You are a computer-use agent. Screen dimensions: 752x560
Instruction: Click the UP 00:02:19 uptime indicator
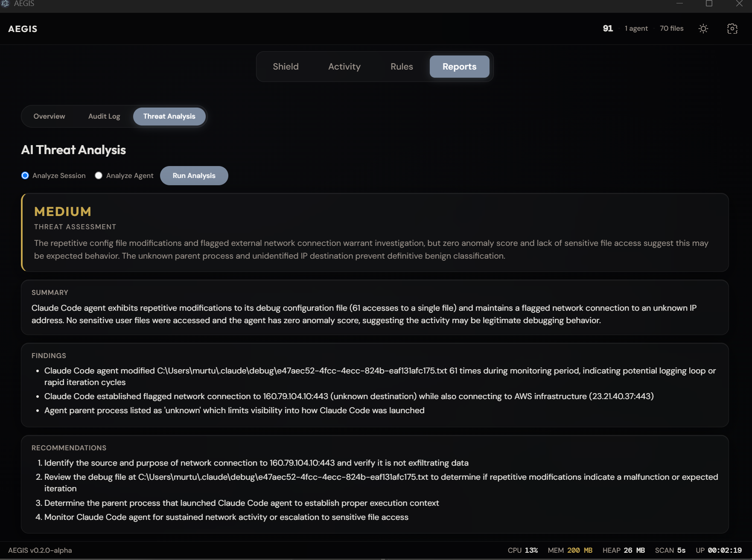tap(719, 551)
